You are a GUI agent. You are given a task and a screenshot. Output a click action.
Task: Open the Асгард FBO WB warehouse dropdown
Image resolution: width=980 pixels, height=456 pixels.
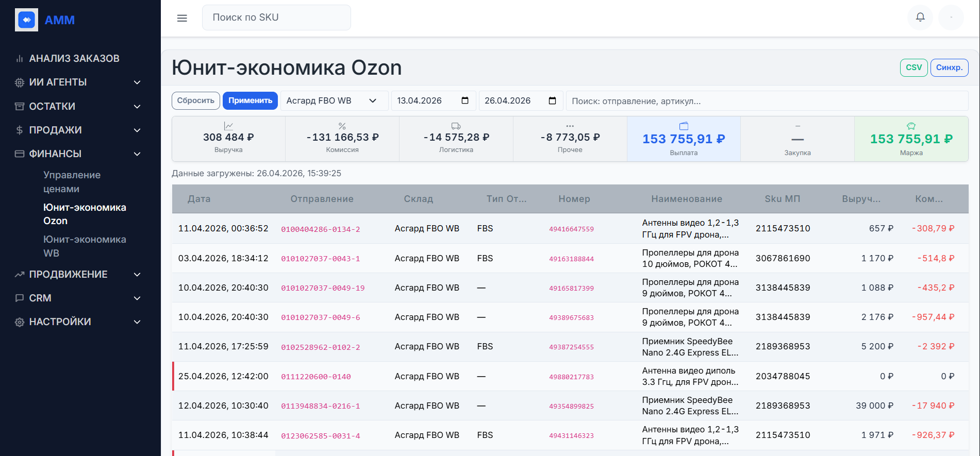click(x=334, y=101)
